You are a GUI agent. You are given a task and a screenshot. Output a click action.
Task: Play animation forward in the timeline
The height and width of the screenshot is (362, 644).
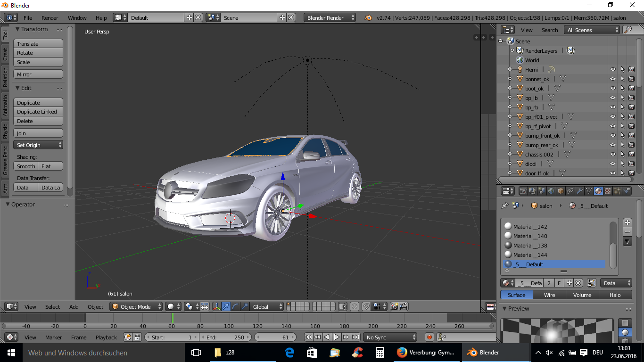click(337, 337)
